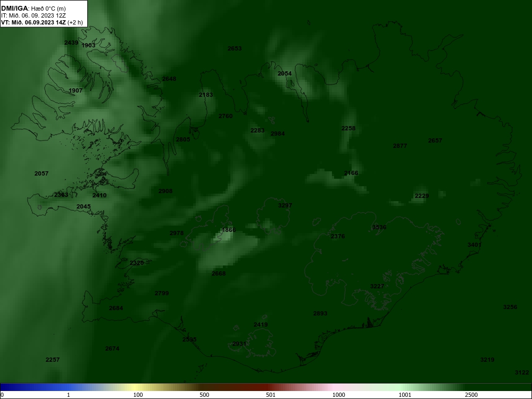This screenshot has width=532, height=399.
Task: Click the DMI/IGA title line in legend box
Action: pyautogui.click(x=33, y=9)
